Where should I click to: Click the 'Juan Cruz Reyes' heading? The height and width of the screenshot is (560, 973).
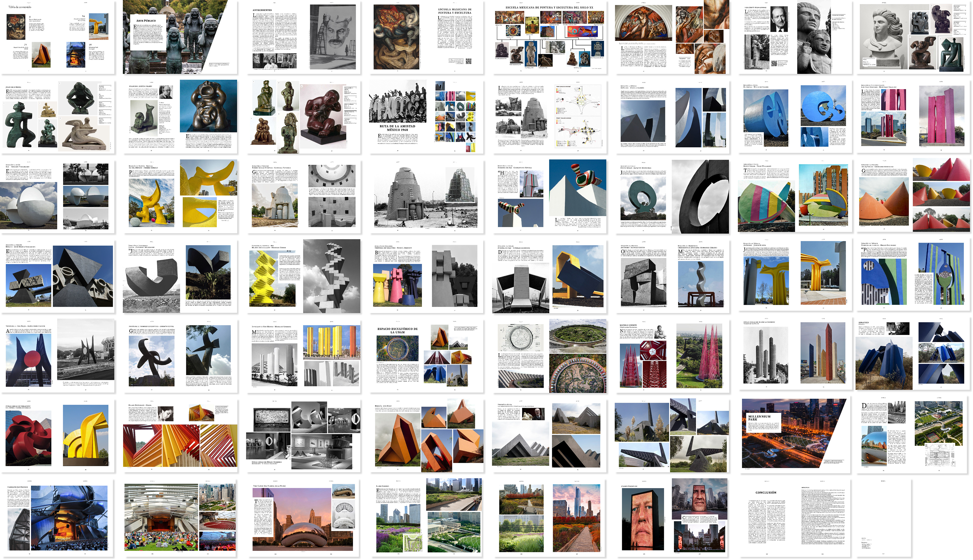pyautogui.click(x=13, y=87)
